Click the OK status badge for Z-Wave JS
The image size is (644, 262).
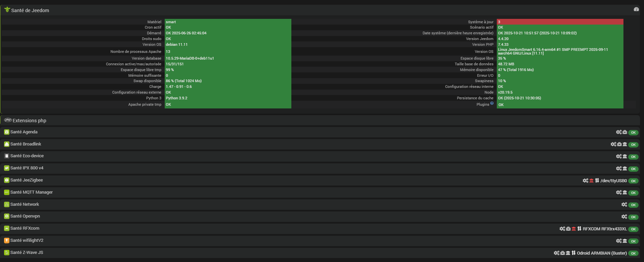click(633, 253)
